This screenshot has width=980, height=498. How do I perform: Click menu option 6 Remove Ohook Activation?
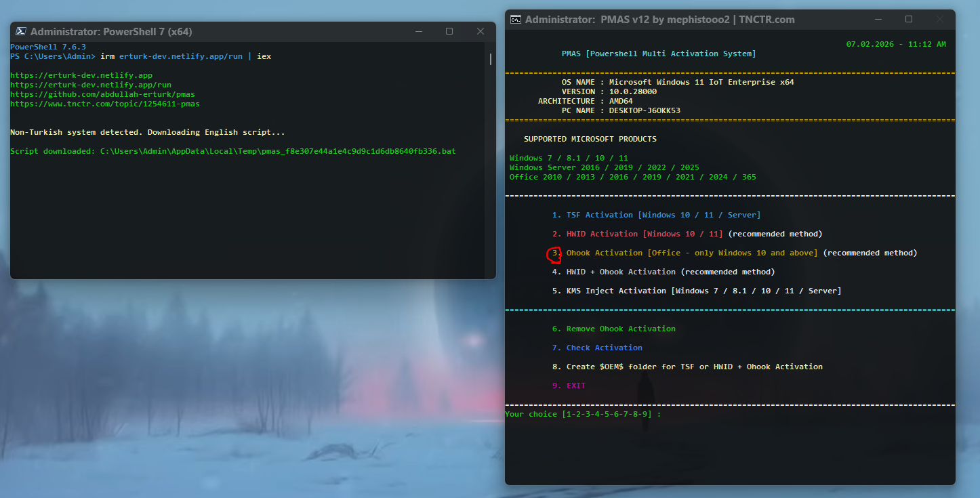pyautogui.click(x=614, y=329)
